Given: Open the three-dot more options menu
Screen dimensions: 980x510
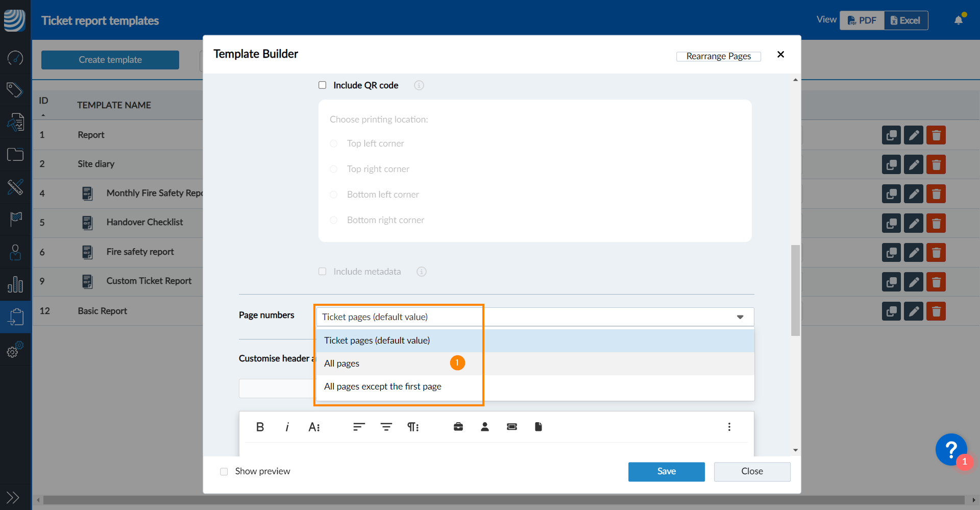Looking at the screenshot, I should (729, 427).
